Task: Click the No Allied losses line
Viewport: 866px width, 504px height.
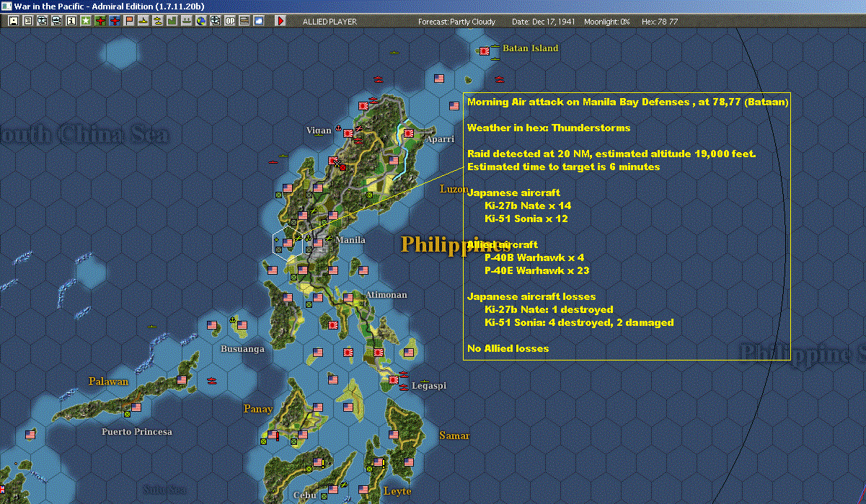Action: pyautogui.click(x=508, y=348)
